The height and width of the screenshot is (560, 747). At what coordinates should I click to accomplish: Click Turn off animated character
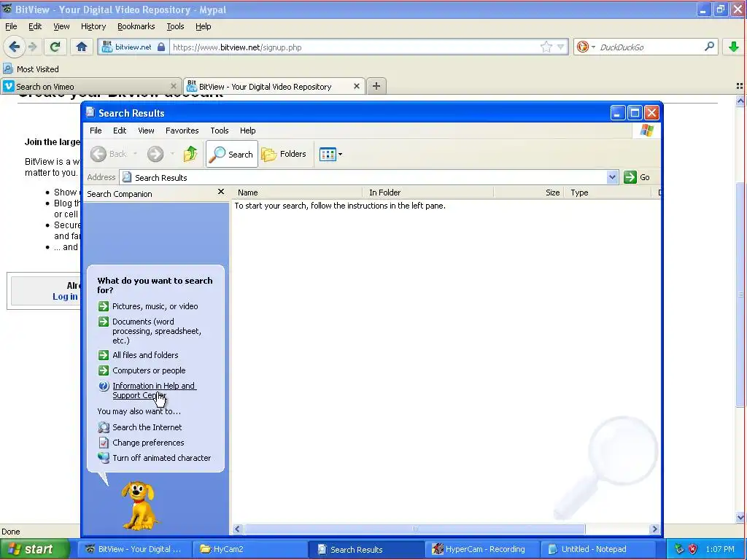pyautogui.click(x=161, y=458)
